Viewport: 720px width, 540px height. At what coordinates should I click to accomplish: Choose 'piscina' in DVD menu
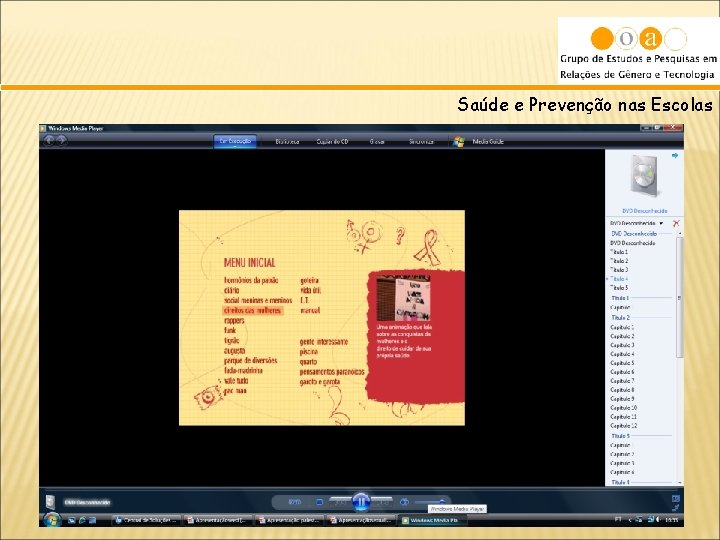[x=309, y=352]
